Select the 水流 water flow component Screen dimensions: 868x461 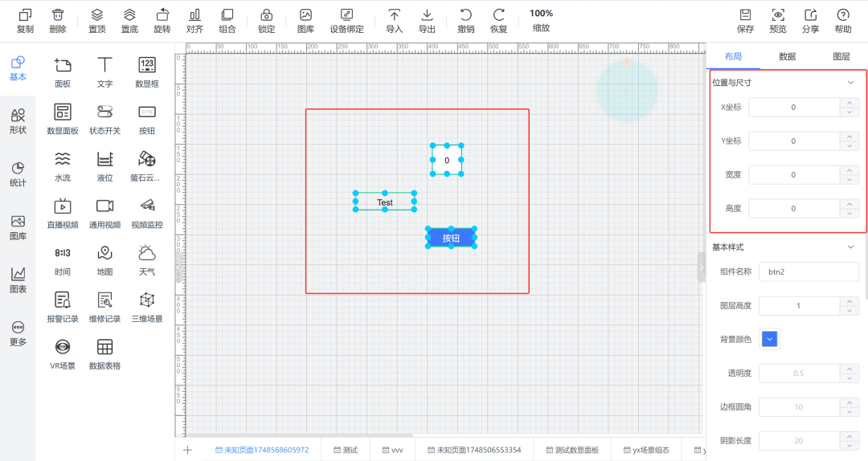click(x=63, y=166)
